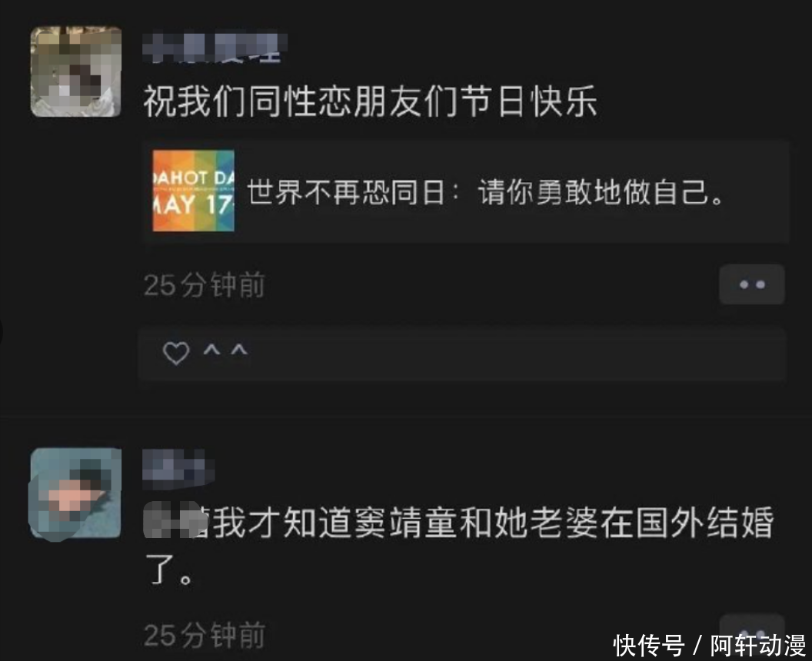812x661 pixels.
Task: Click the 快传号 watermark text
Action: click(648, 646)
